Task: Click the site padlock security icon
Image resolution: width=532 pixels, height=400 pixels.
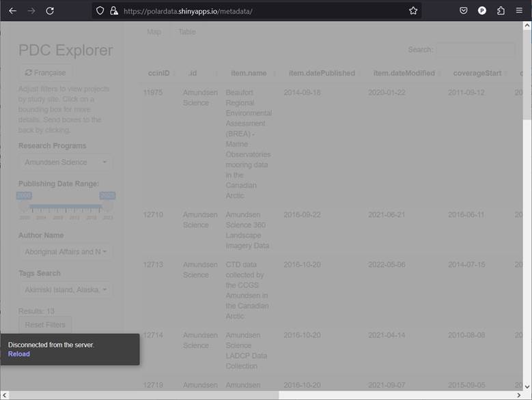Action: (114, 11)
